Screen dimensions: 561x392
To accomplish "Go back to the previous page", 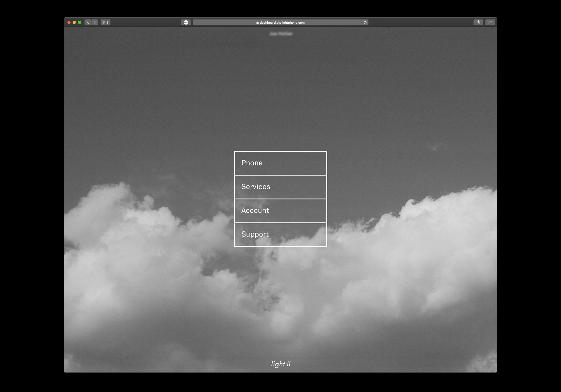I will 88,23.
